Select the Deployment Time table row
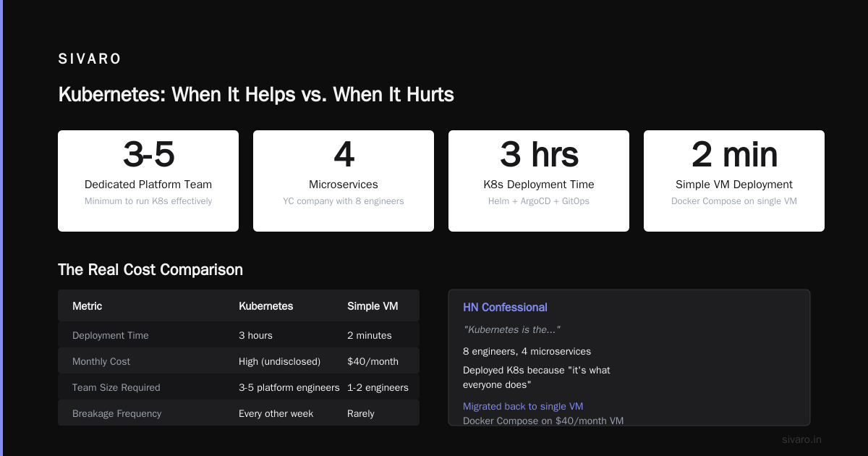 coord(239,335)
